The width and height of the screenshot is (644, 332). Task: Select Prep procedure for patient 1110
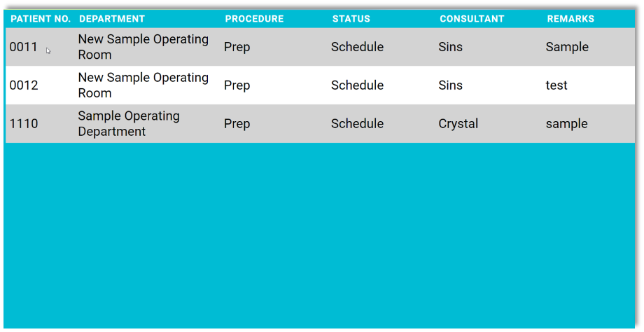[x=237, y=124]
